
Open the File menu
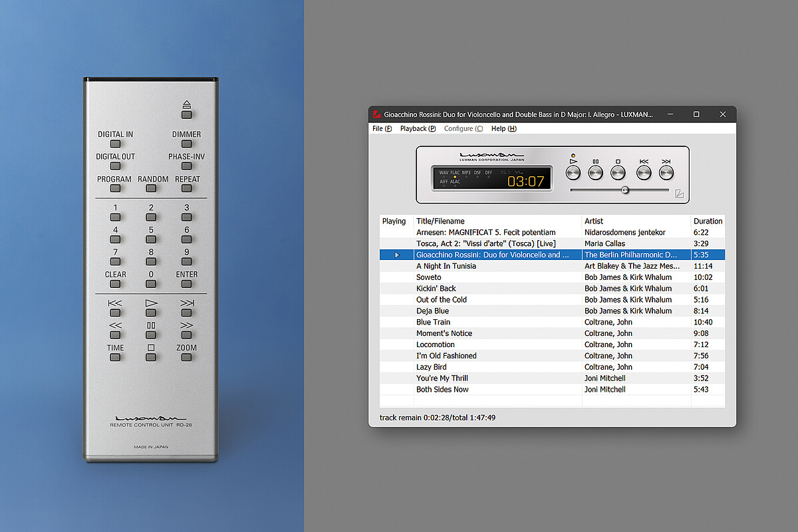pos(382,128)
